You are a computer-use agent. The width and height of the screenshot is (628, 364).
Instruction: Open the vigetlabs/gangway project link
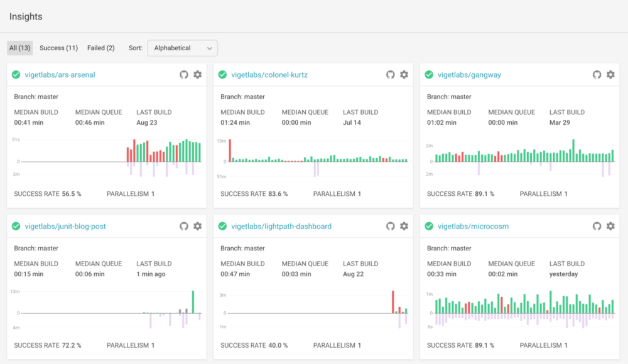469,75
